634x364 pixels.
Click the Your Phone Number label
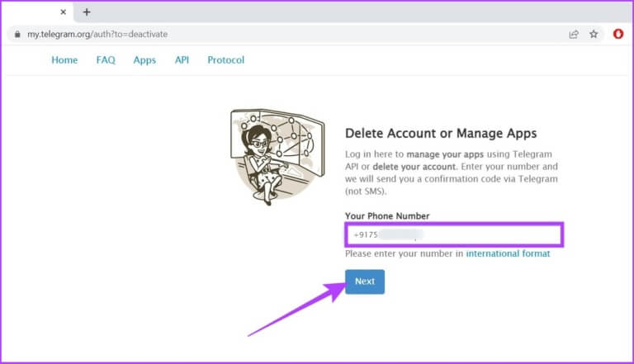[x=387, y=216]
